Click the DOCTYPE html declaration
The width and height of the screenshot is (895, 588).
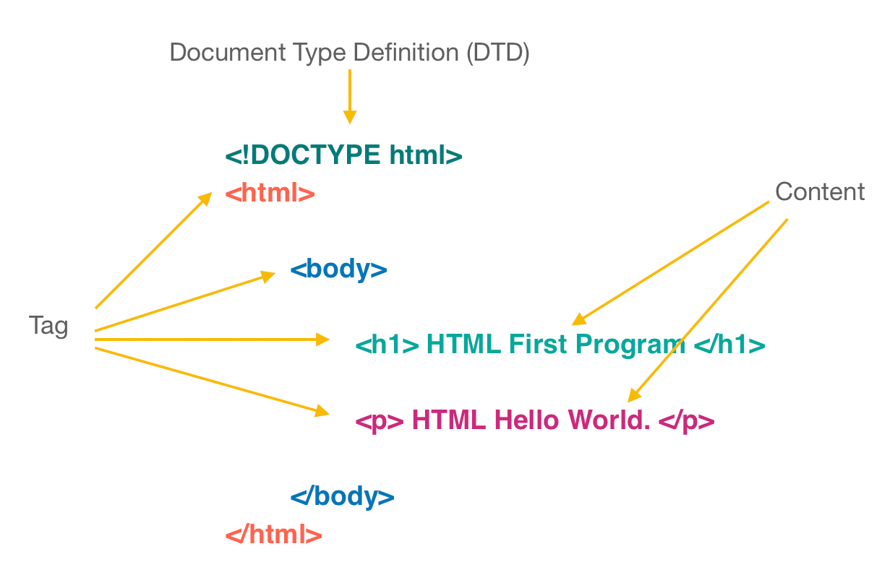(x=345, y=155)
